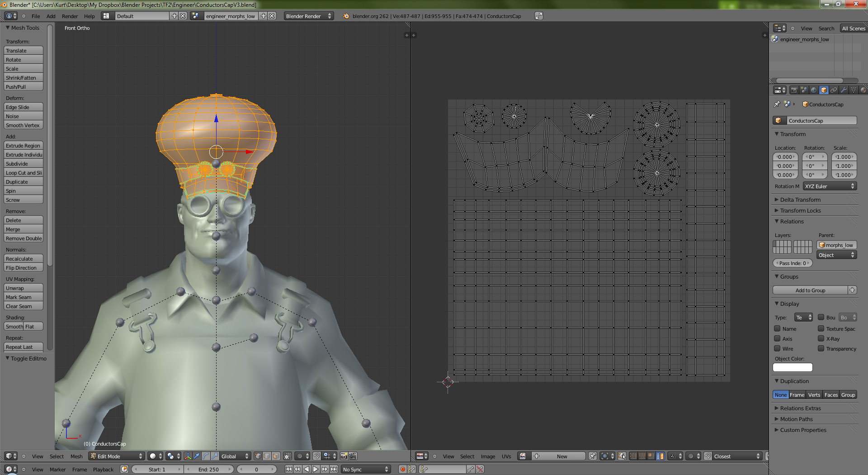Click the red record keyframe button
The image size is (868, 475).
pyautogui.click(x=402, y=469)
